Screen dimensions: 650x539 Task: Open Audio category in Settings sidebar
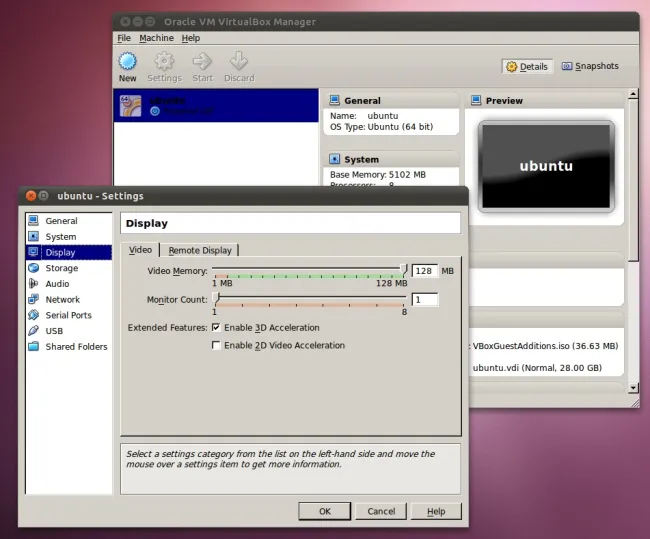69,284
